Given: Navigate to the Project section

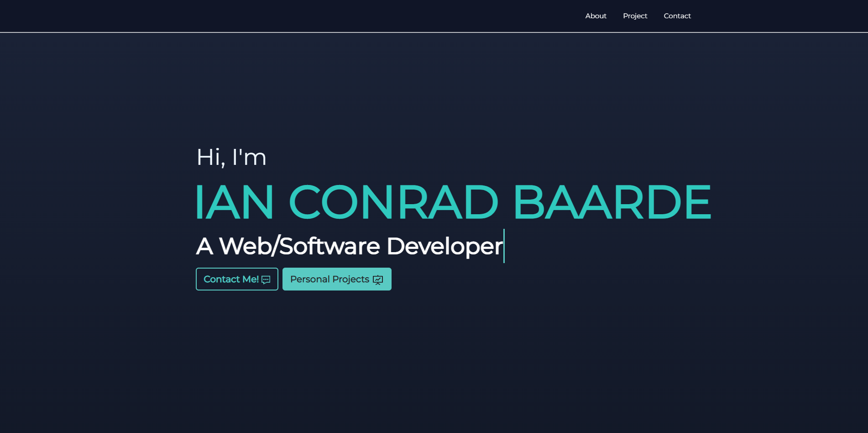Looking at the screenshot, I should coord(635,16).
